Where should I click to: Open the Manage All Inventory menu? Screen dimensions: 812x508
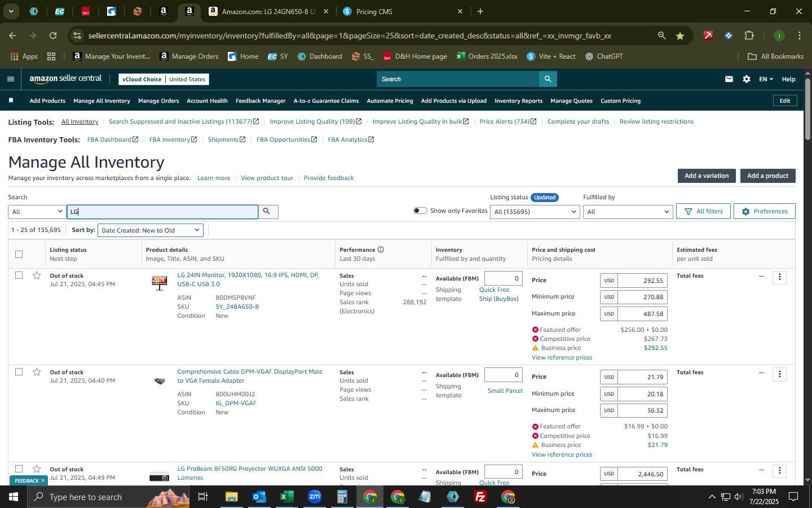[101, 100]
